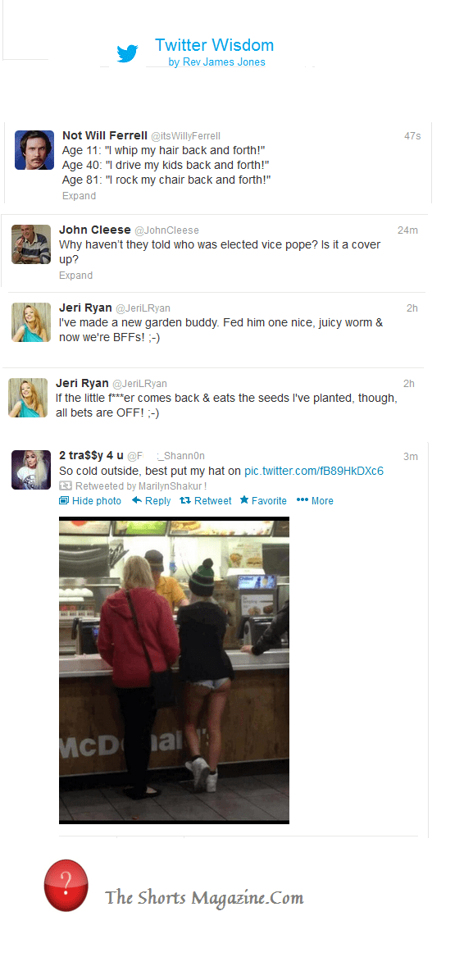
Task: Click the Favorite star icon
Action: click(244, 500)
